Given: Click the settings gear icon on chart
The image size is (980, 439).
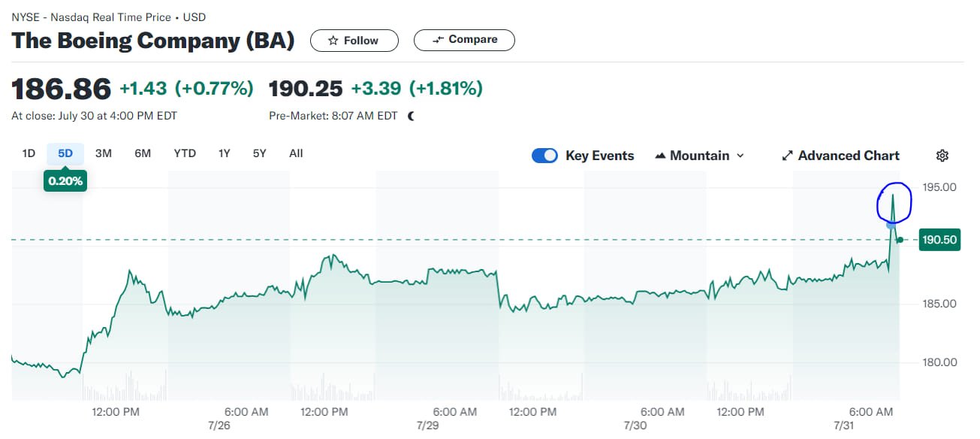Looking at the screenshot, I should (x=942, y=156).
